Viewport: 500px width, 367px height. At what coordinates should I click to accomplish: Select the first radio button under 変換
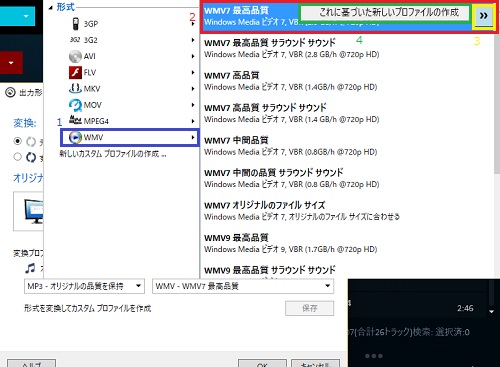tap(17, 141)
